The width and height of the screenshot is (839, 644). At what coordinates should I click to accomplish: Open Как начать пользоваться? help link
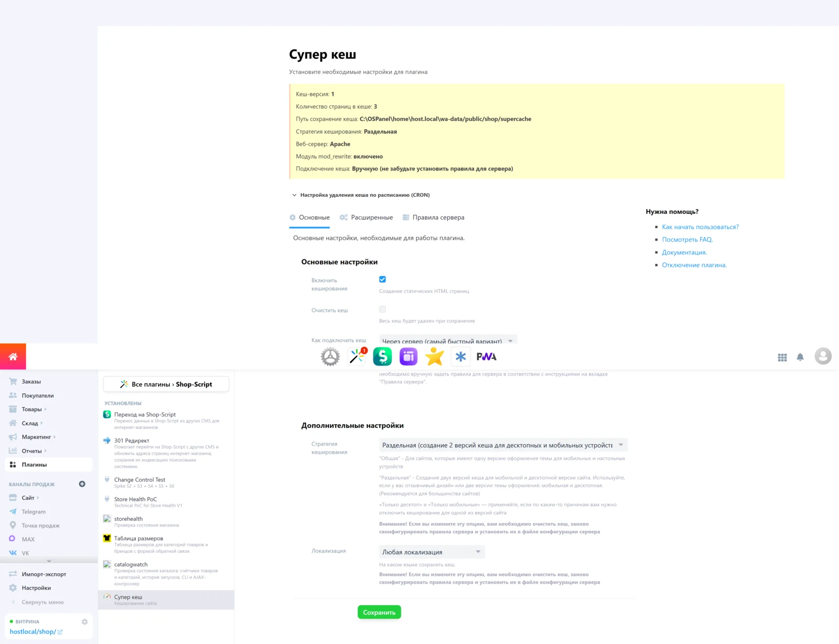[x=700, y=227]
